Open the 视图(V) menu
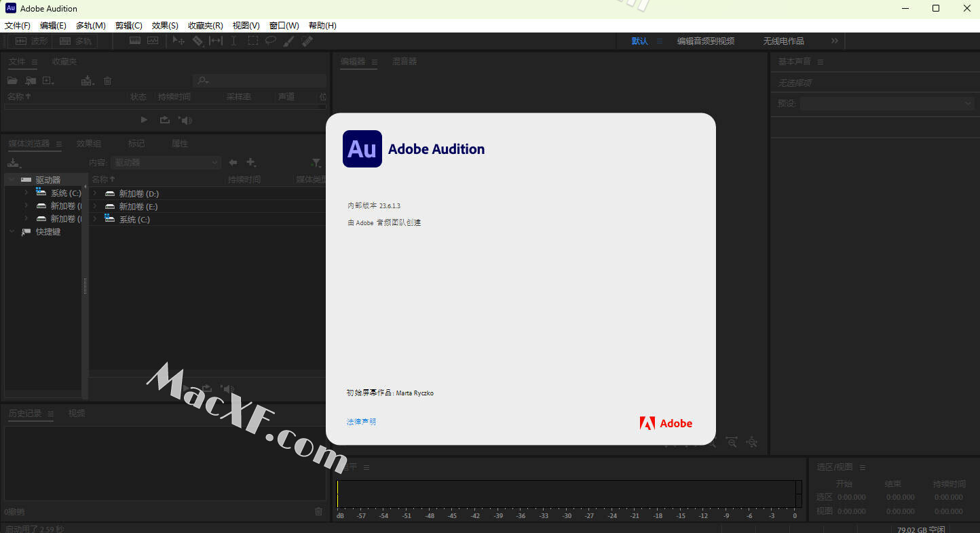This screenshot has width=980, height=533. click(x=246, y=26)
